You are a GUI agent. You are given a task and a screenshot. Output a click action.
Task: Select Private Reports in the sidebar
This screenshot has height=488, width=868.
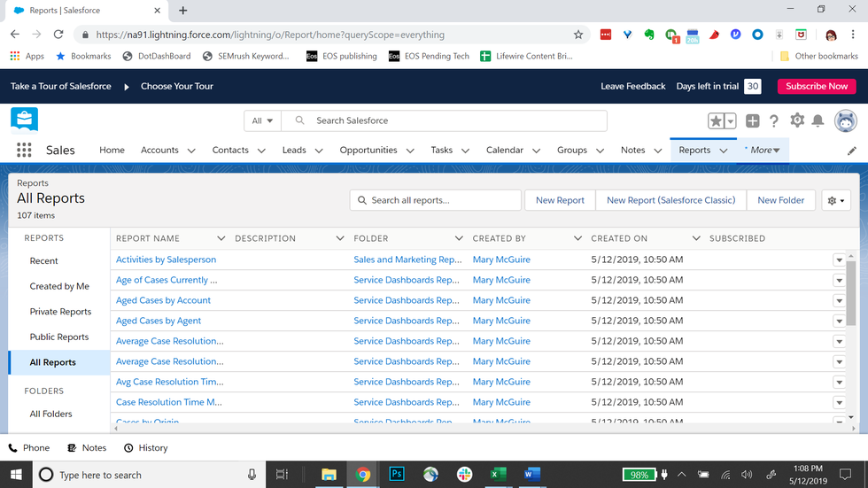(60, 312)
